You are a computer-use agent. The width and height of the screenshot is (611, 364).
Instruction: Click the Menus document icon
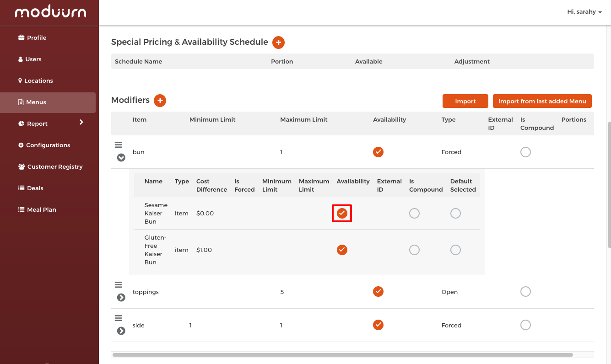tap(21, 102)
